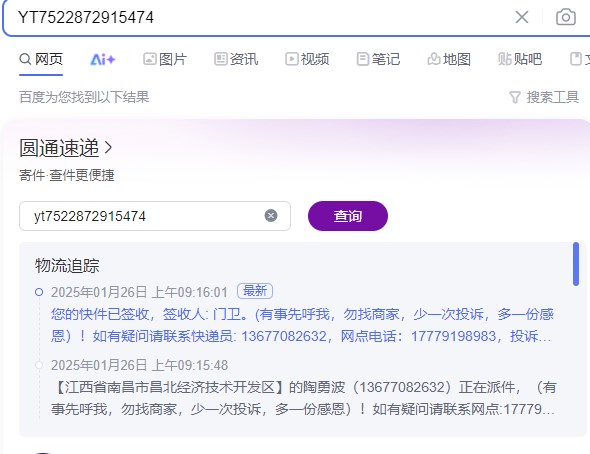The image size is (590, 454).
Task: Click 百度为您找到以下结果 text
Action: click(84, 97)
